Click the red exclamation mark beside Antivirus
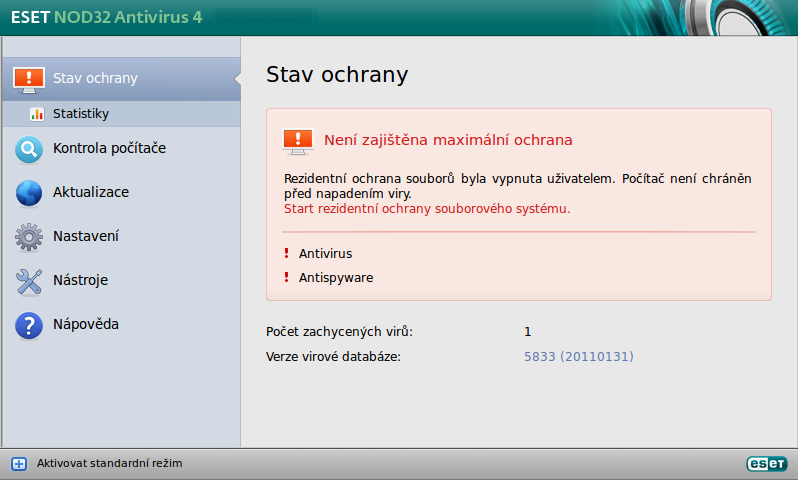Viewport: 798px width, 480px height. 287,253
